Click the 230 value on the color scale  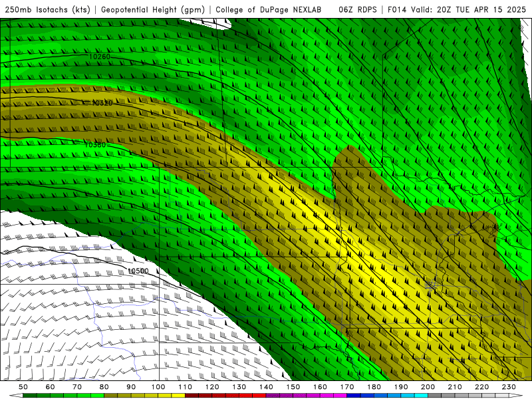pyautogui.click(x=509, y=387)
